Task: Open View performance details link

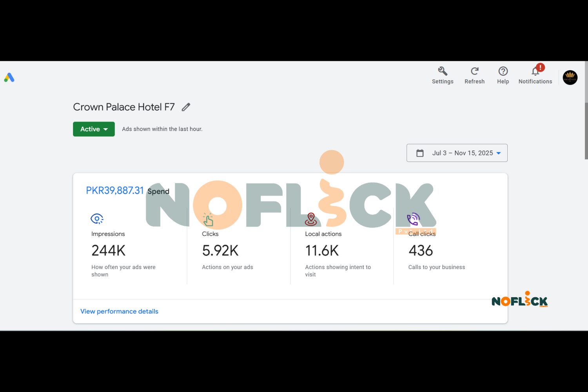Action: [119, 311]
